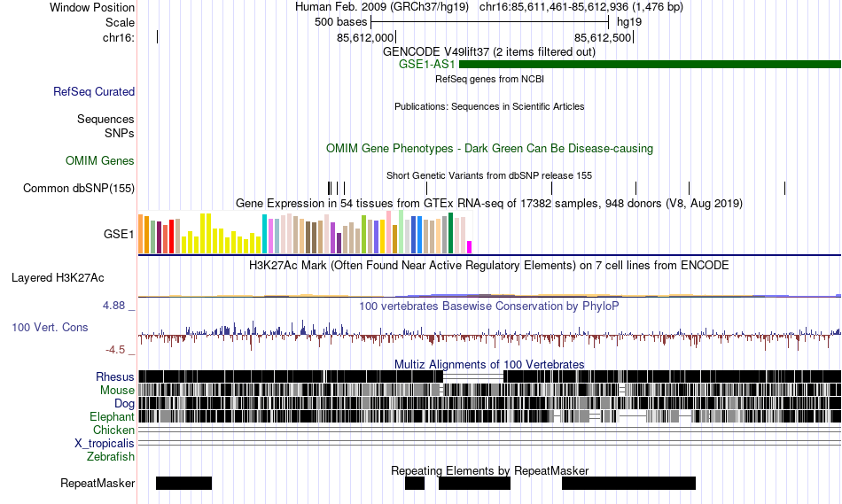
Task: Click the -4.5 conservation minimum value
Action: (x=115, y=350)
